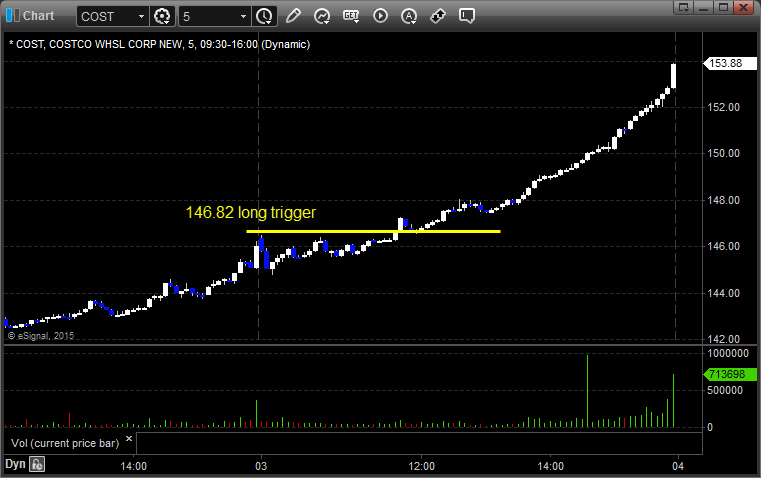Click the yellow 146.82 long trigger line
761x478 pixels.
(x=373, y=231)
